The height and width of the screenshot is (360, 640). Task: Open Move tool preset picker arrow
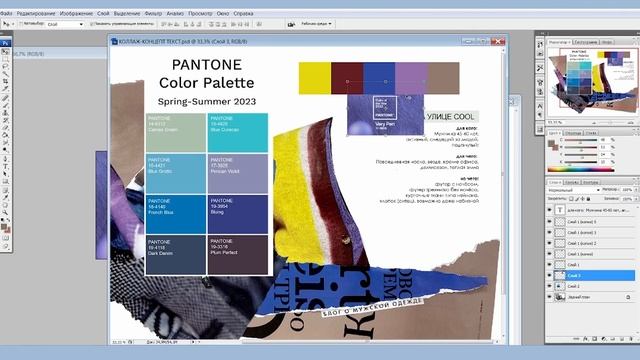click(13, 24)
